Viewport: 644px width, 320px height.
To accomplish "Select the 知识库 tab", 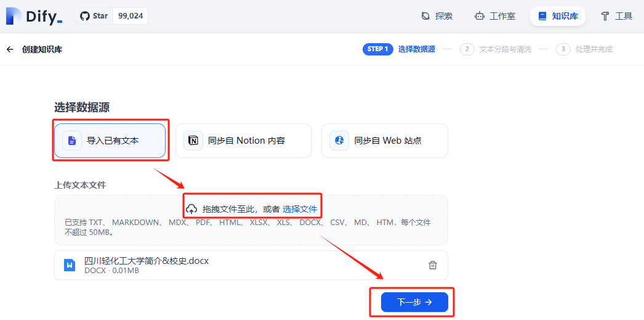I will point(557,16).
